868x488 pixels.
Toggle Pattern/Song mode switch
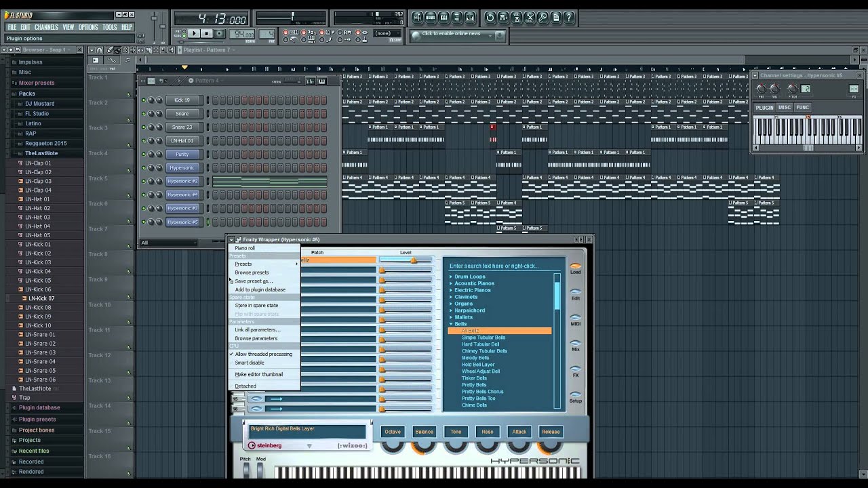click(x=182, y=33)
